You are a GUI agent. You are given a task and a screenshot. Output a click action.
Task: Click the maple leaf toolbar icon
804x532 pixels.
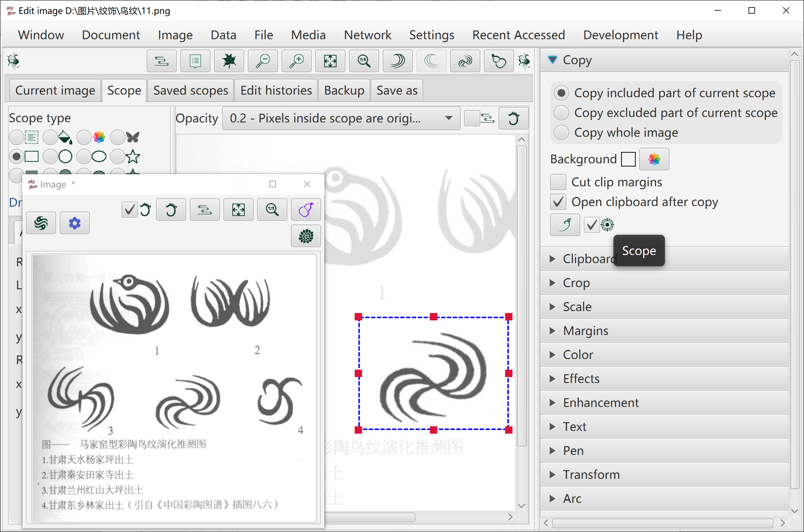click(229, 61)
